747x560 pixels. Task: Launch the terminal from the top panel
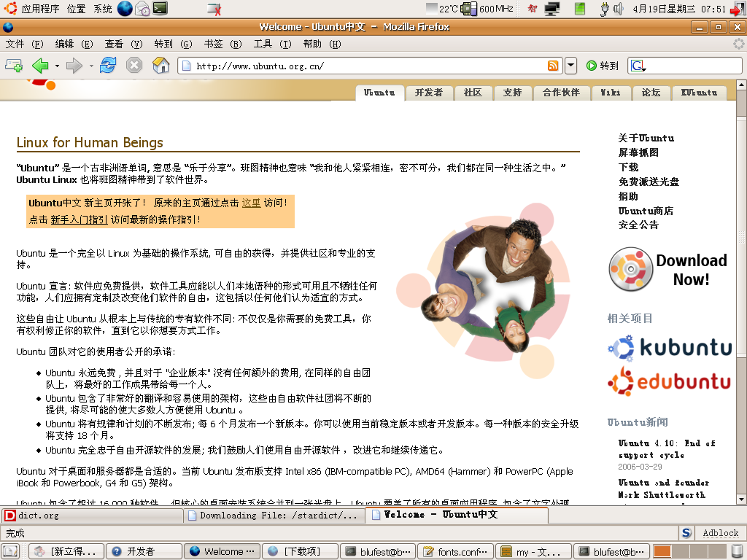160,9
